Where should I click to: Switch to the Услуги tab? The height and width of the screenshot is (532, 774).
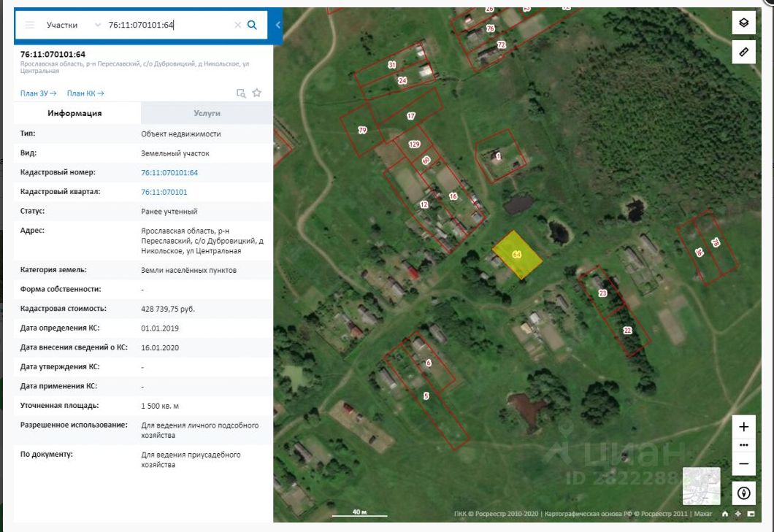click(x=207, y=113)
